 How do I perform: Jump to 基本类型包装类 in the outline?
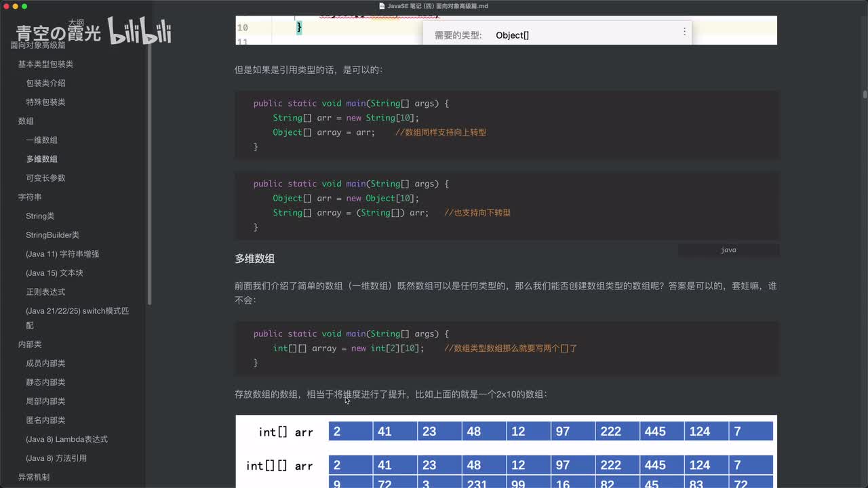point(45,64)
